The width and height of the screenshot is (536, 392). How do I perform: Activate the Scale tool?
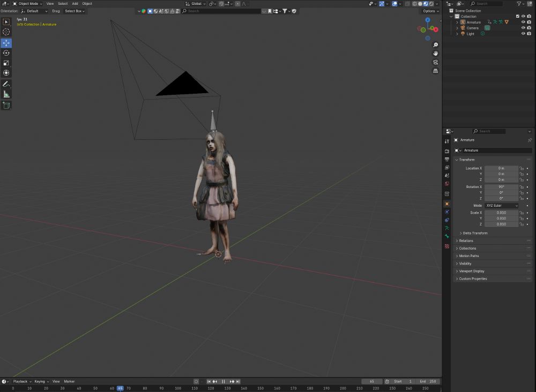[x=6, y=63]
